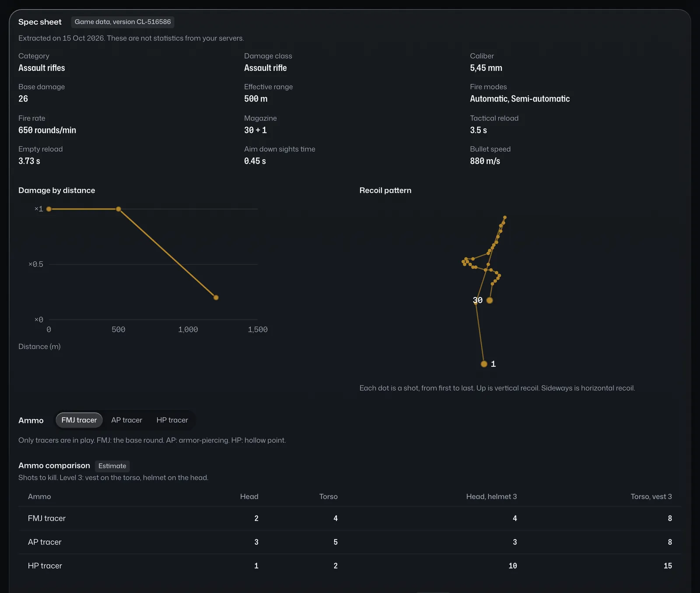This screenshot has width=700, height=593.
Task: Click the Torso column header
Action: click(x=329, y=496)
